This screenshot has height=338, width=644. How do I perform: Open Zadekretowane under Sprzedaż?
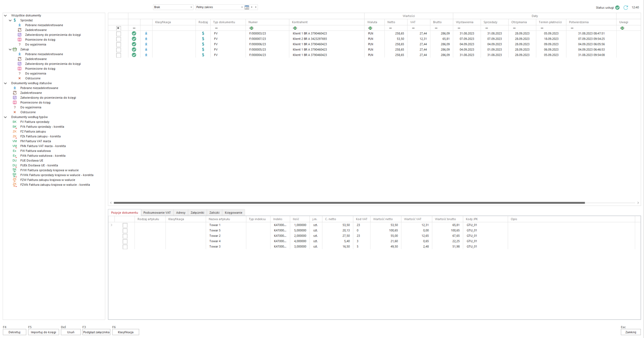36,30
